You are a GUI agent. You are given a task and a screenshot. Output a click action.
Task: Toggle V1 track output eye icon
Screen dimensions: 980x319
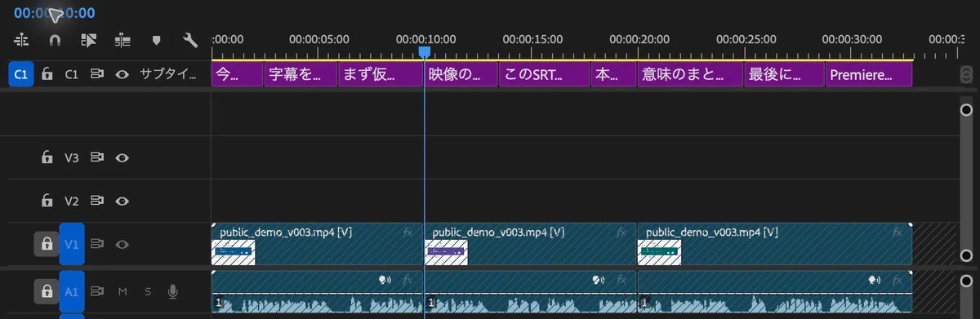pos(122,244)
